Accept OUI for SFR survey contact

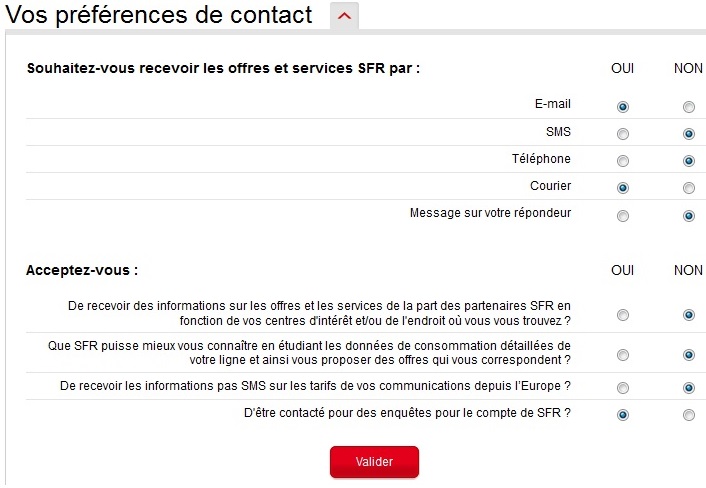click(623, 415)
